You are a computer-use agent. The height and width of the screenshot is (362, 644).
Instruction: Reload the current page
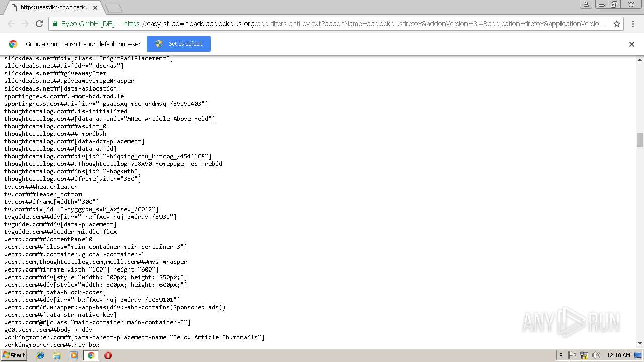tap(39, 24)
